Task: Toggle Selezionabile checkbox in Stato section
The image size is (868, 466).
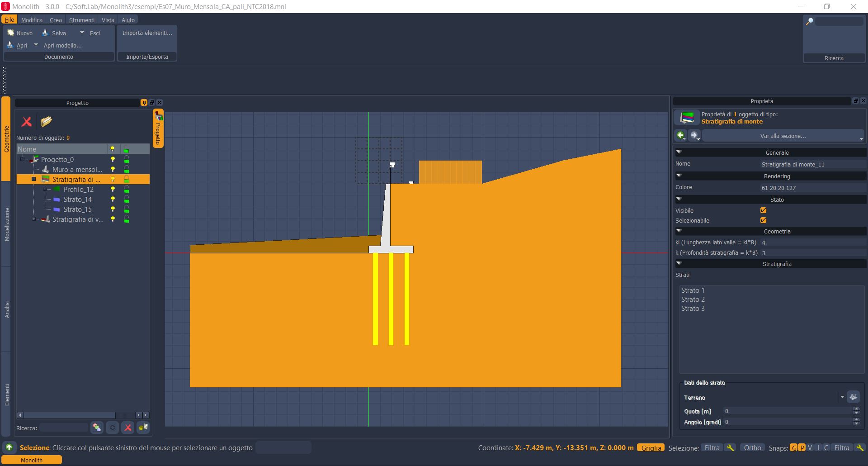Action: point(764,220)
